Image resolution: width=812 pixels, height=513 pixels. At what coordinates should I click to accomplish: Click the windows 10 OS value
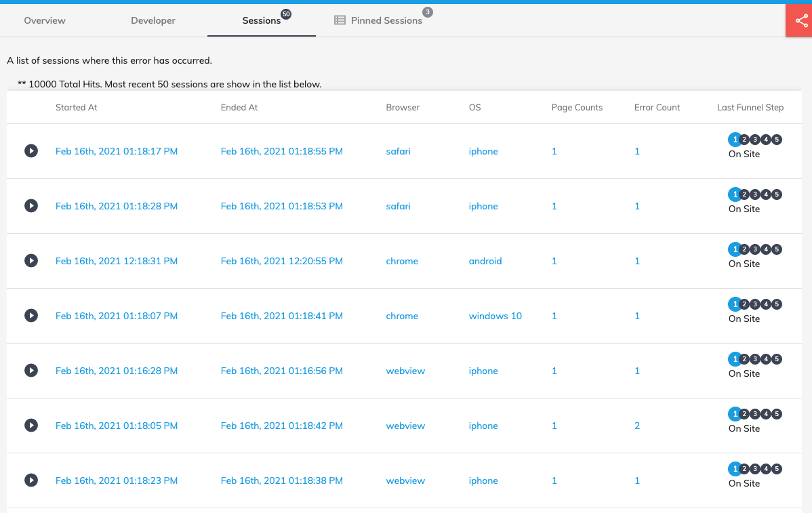[495, 316]
